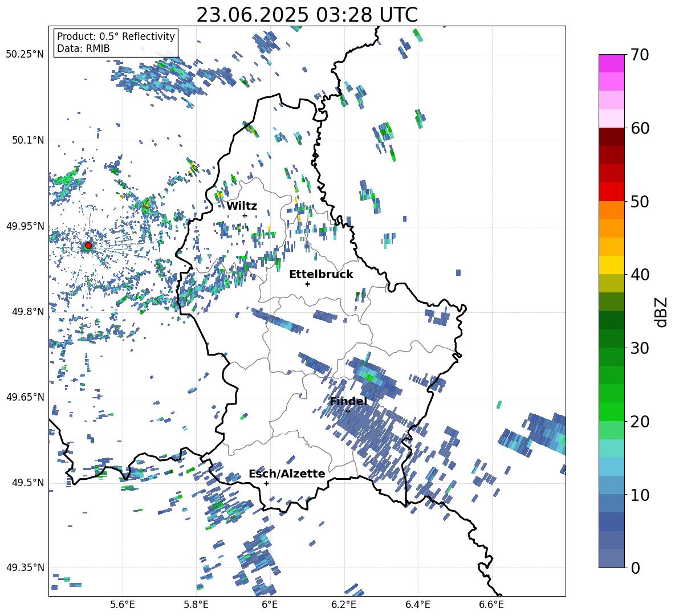
Task: Click the 6°E longitude label
Action: tap(270, 605)
